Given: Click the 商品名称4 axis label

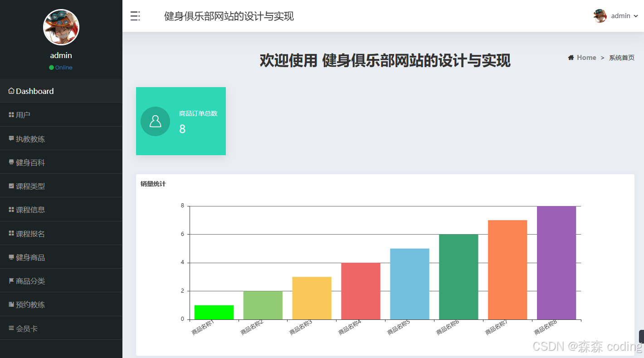Looking at the screenshot, I should [350, 328].
